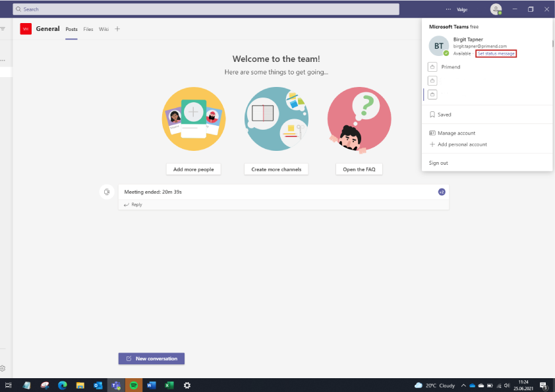Open the 20°C Cloudy weather widget
The height and width of the screenshot is (392, 555).
pyautogui.click(x=434, y=385)
